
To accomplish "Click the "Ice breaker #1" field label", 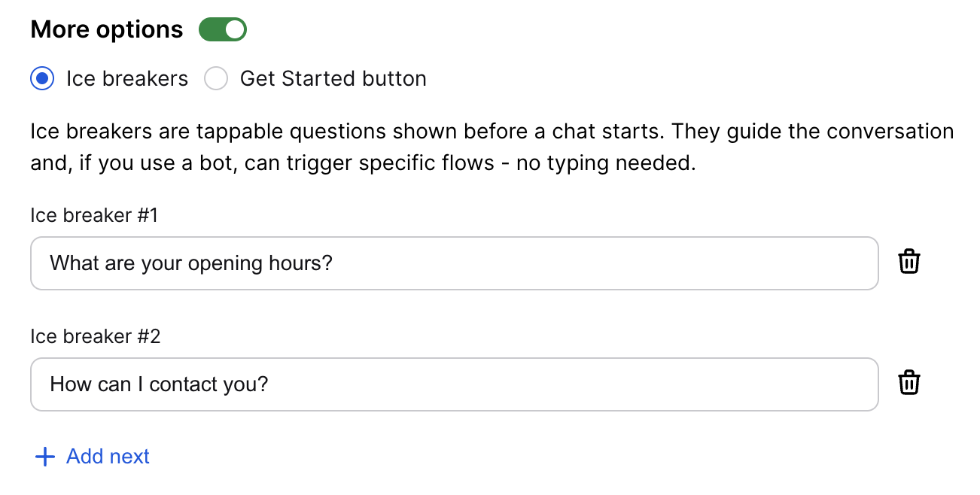I will pos(94,215).
